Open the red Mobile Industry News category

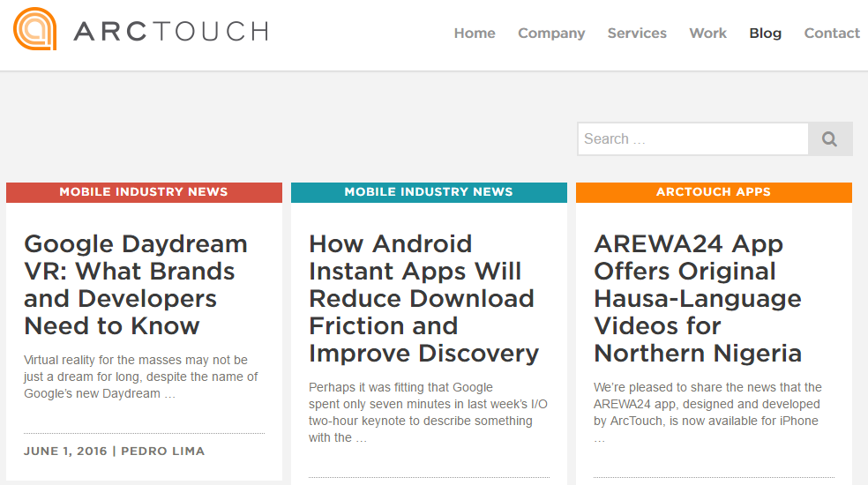tap(144, 192)
